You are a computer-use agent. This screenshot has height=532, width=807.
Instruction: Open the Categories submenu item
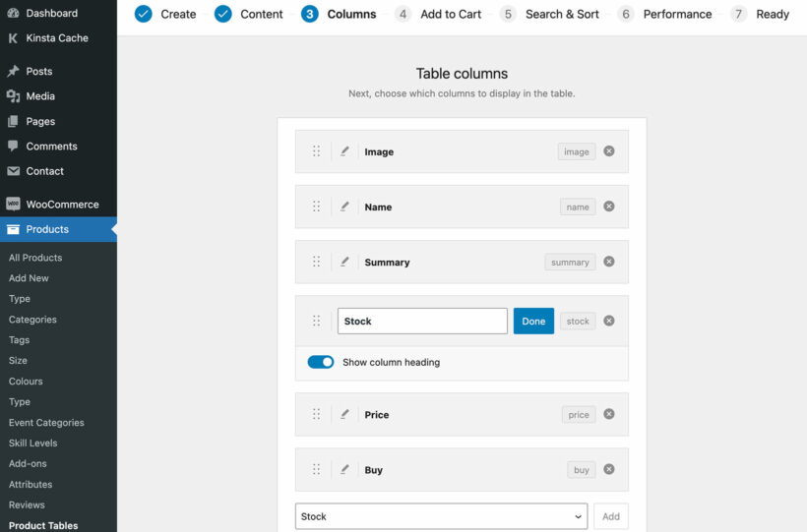tap(32, 320)
